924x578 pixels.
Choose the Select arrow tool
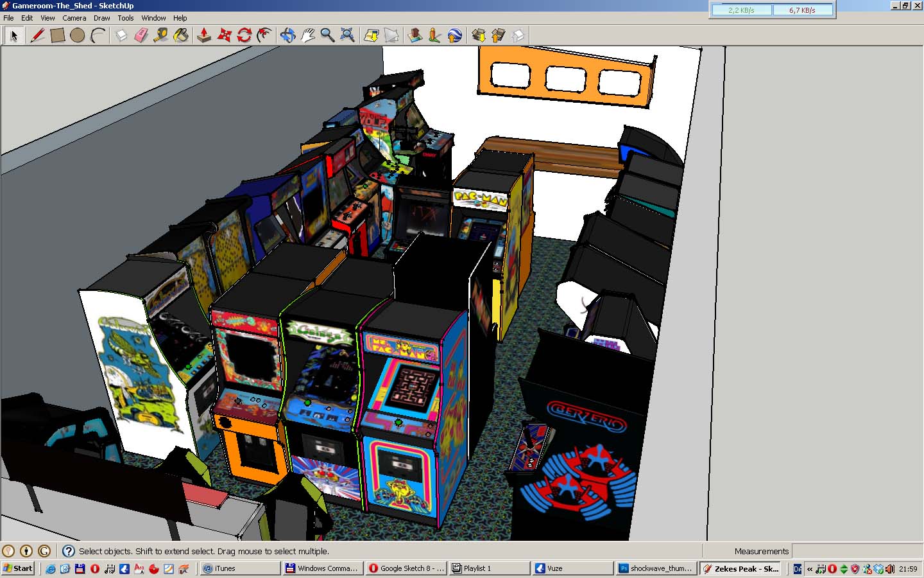[x=13, y=35]
